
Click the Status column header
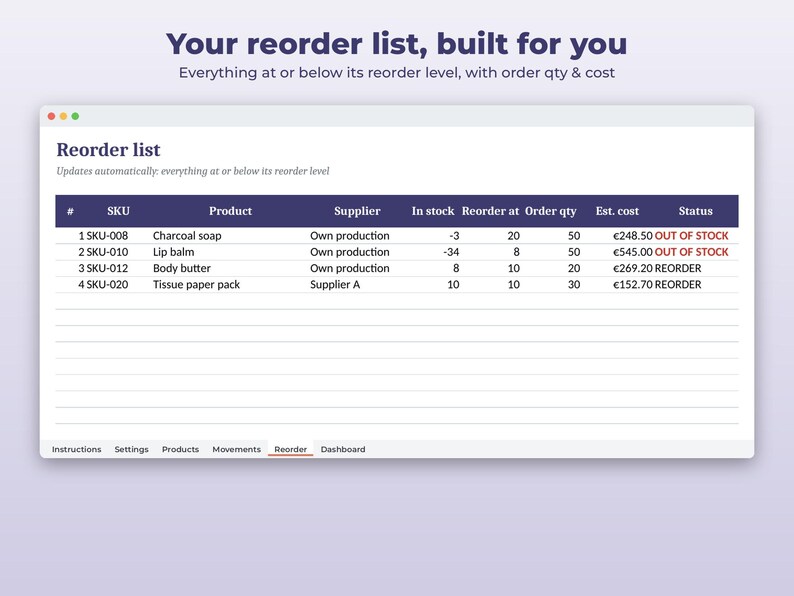tap(695, 211)
